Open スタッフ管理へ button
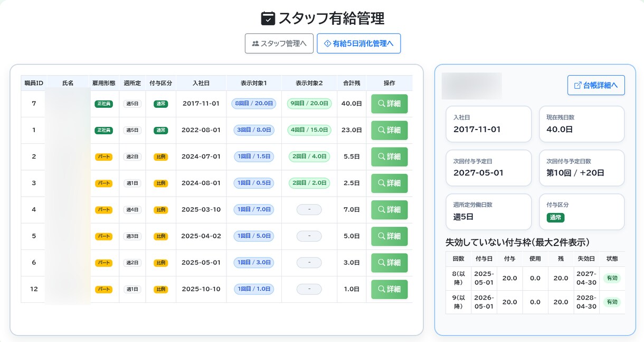The image size is (644, 342). pos(279,43)
